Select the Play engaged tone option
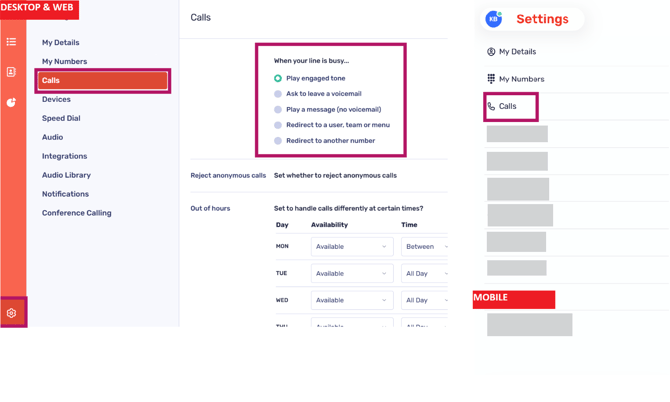The height and width of the screenshot is (402, 670). [x=278, y=78]
